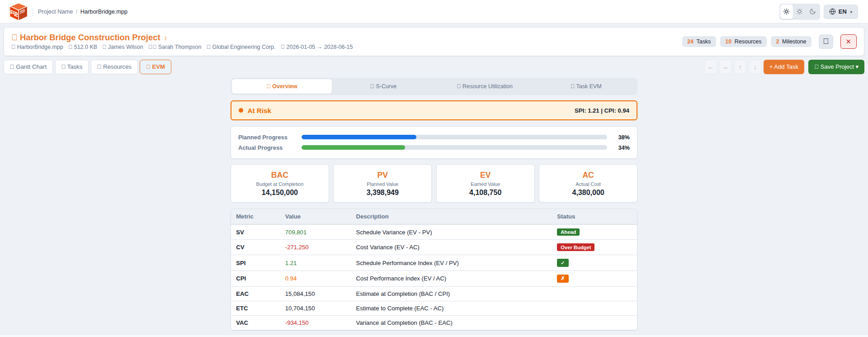Click the globe language icon

click(x=832, y=12)
